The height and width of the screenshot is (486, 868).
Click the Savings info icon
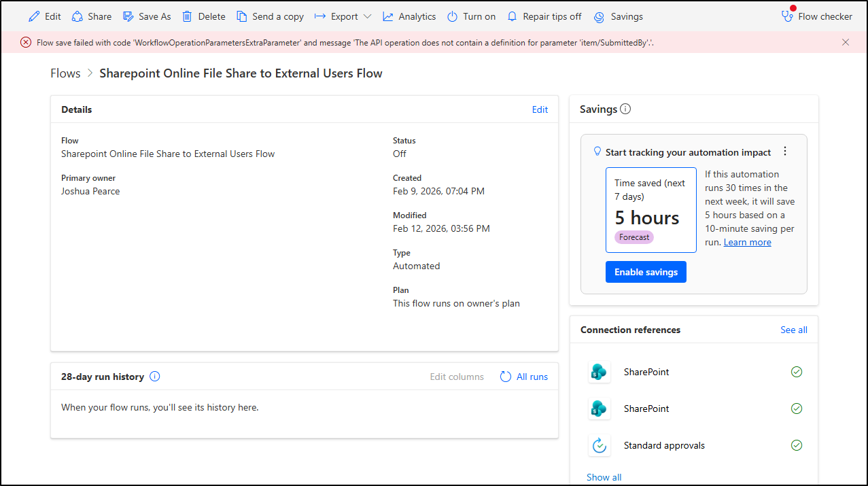pos(625,109)
